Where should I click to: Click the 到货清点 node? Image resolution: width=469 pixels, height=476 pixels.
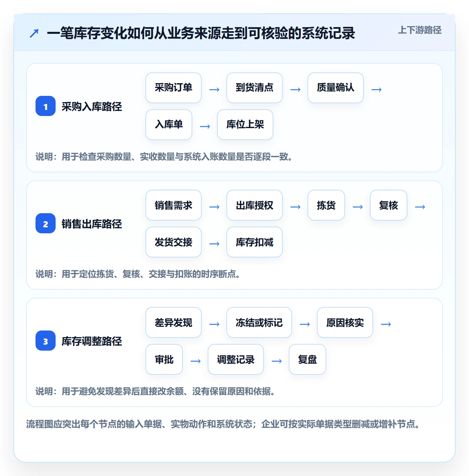(255, 88)
